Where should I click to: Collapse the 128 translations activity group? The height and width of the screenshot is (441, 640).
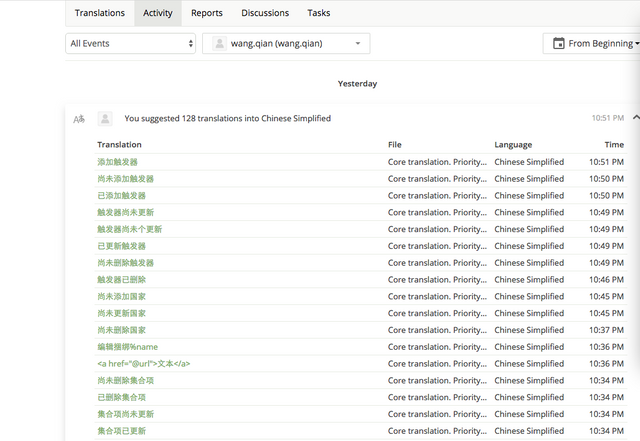click(635, 118)
